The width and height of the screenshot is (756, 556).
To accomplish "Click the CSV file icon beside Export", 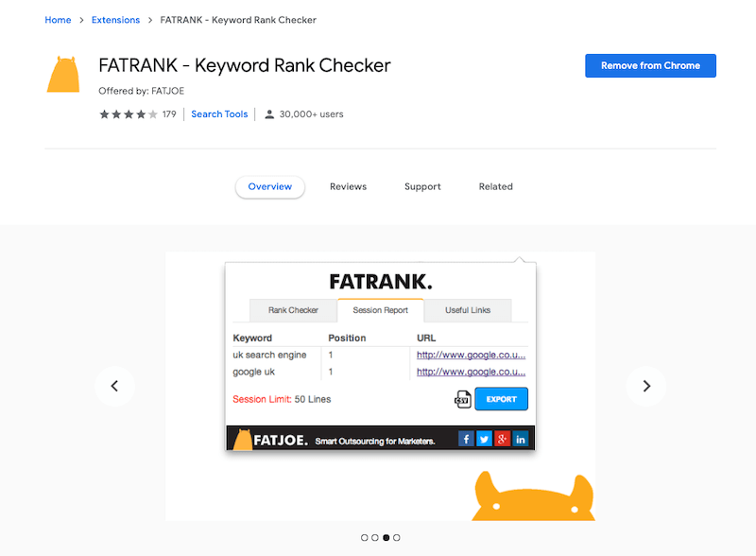I will 462,399.
